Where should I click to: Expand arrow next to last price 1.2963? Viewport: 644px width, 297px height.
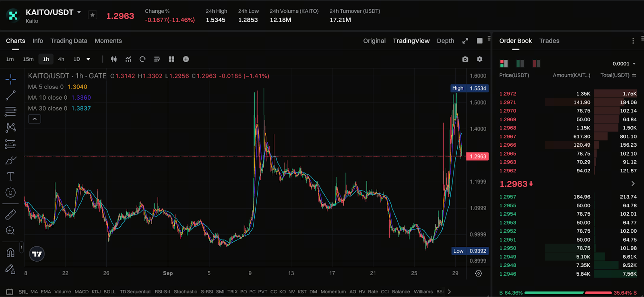(633, 184)
